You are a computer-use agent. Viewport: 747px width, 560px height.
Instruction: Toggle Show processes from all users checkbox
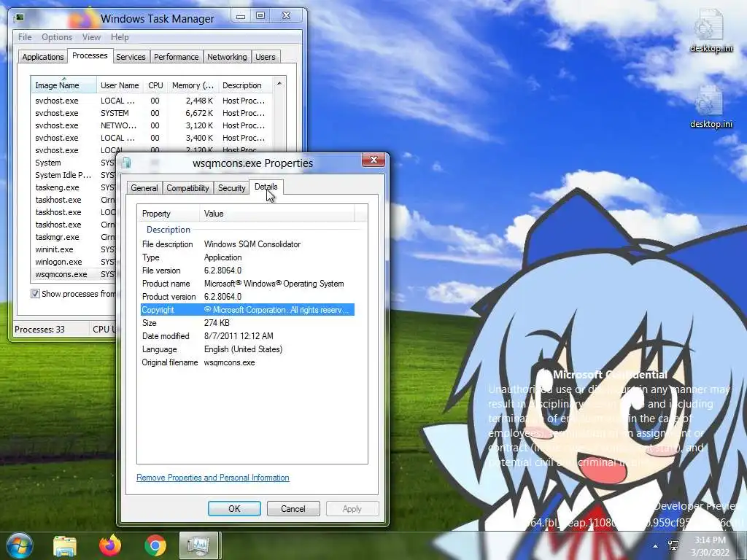[x=35, y=293]
